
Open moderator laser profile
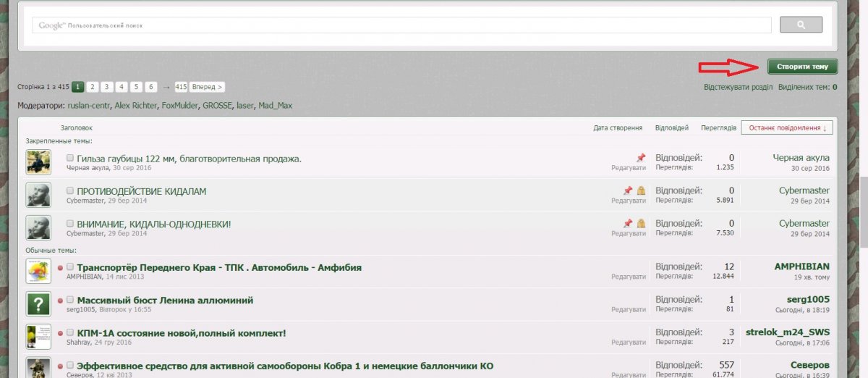point(245,106)
